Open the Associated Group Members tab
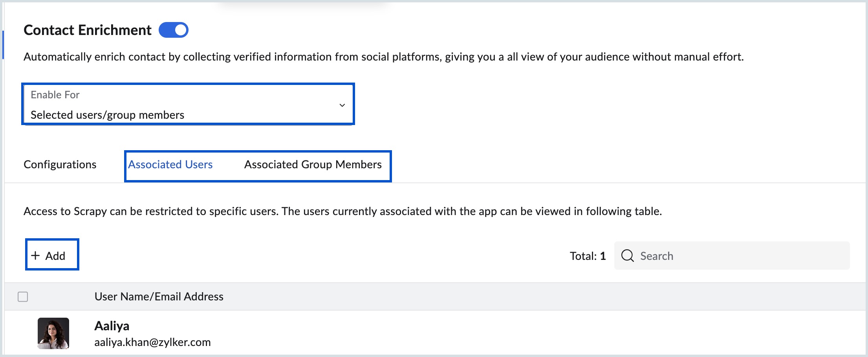This screenshot has width=868, height=357. pyautogui.click(x=313, y=164)
